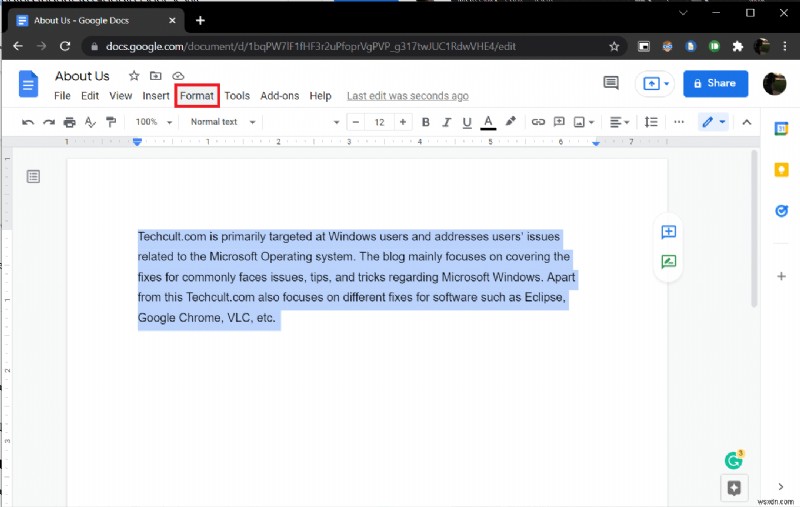
Task: Open the 'Last edit was seconds ago' link
Action: (407, 96)
